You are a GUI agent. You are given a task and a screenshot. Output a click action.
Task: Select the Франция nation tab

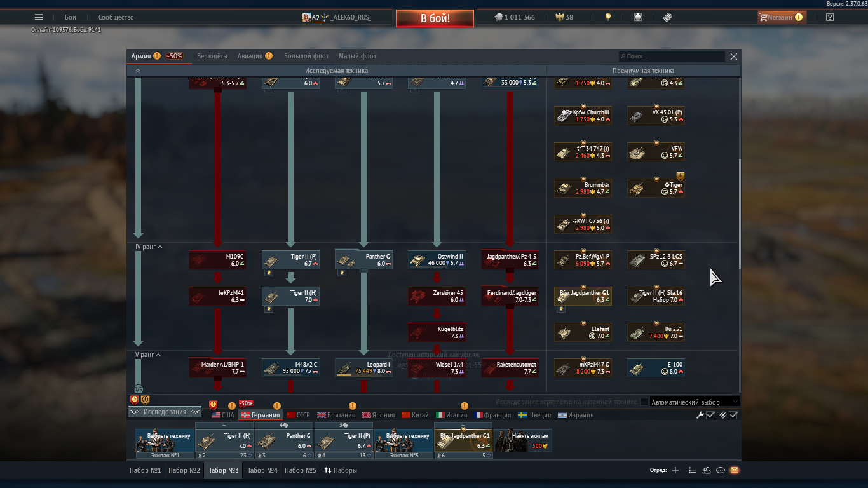(492, 415)
